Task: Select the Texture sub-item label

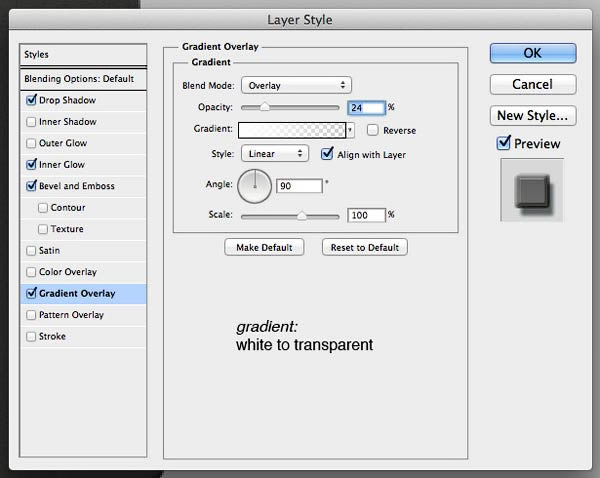Action: (x=67, y=229)
